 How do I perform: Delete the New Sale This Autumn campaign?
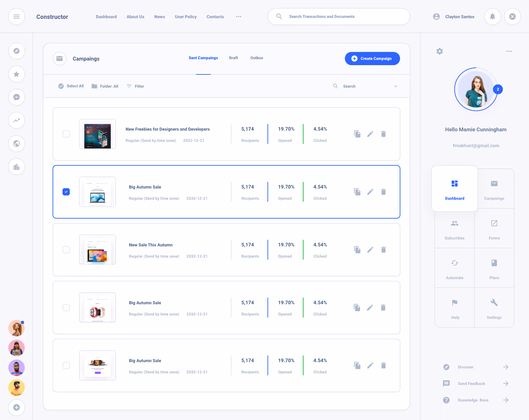click(384, 250)
